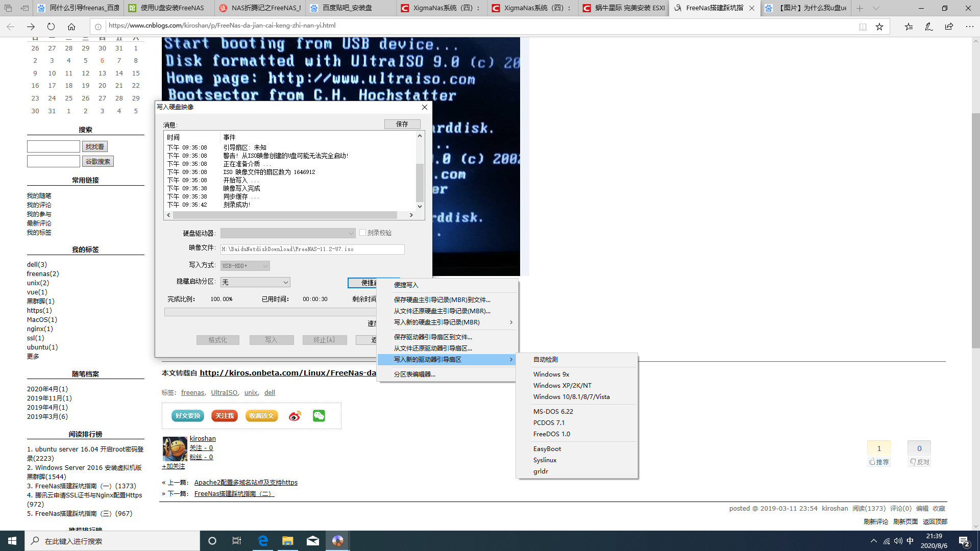Click the browser address bar URL

pyautogui.click(x=222, y=26)
